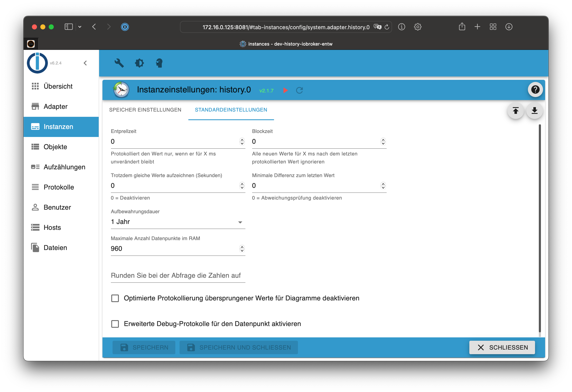This screenshot has height=392, width=572.
Task: Open Hosts navigation section
Action: (52, 227)
